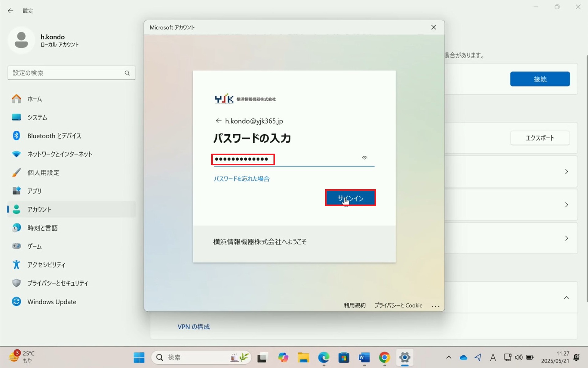Open プライバシーとセキュリティ settings

(71, 283)
